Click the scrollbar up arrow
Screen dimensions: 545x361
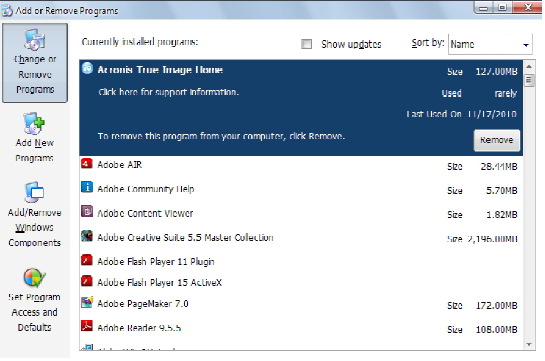click(529, 66)
